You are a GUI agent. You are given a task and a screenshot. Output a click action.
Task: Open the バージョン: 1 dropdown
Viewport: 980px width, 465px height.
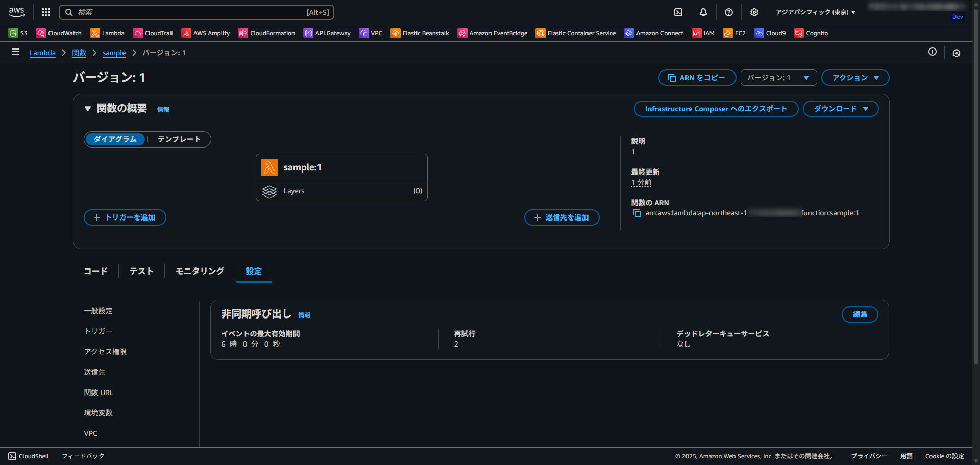(778, 78)
